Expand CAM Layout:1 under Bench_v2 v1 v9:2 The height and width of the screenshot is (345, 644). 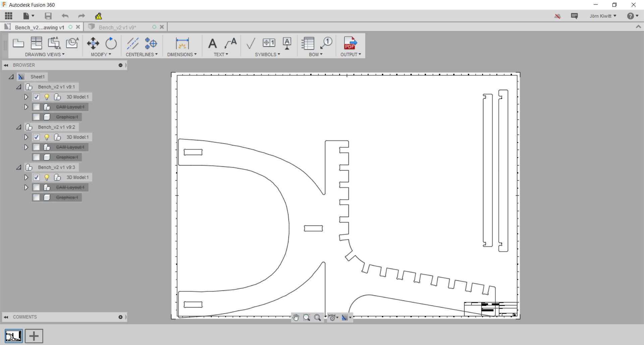pyautogui.click(x=26, y=147)
